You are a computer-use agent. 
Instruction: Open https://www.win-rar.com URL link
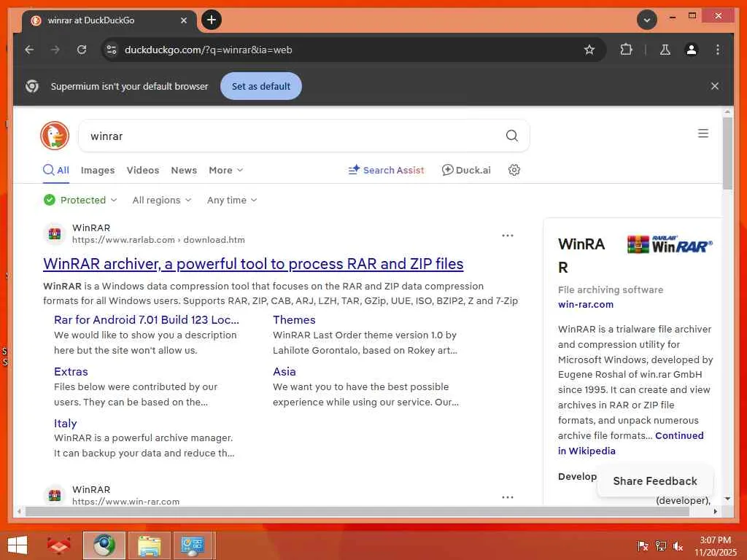(x=125, y=502)
